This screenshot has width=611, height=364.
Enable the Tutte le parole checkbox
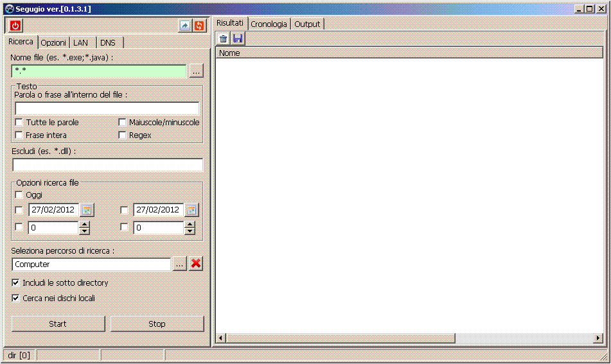pyautogui.click(x=19, y=123)
